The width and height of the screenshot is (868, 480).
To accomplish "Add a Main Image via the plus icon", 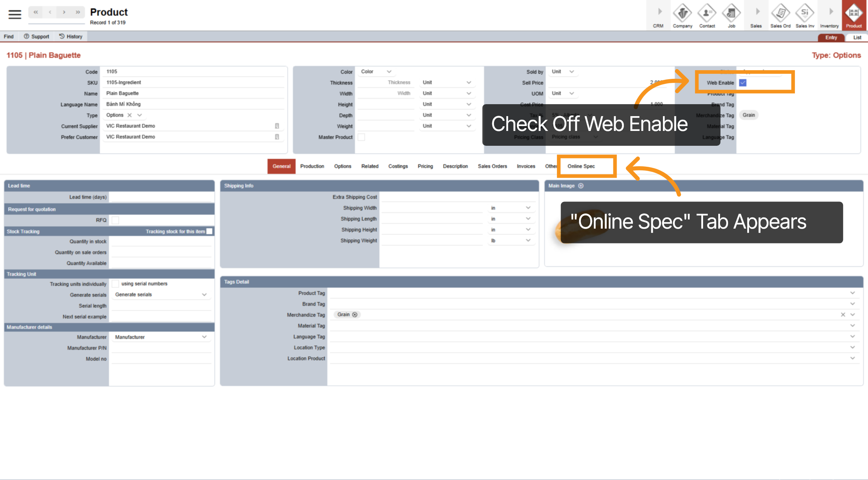I will pyautogui.click(x=581, y=186).
